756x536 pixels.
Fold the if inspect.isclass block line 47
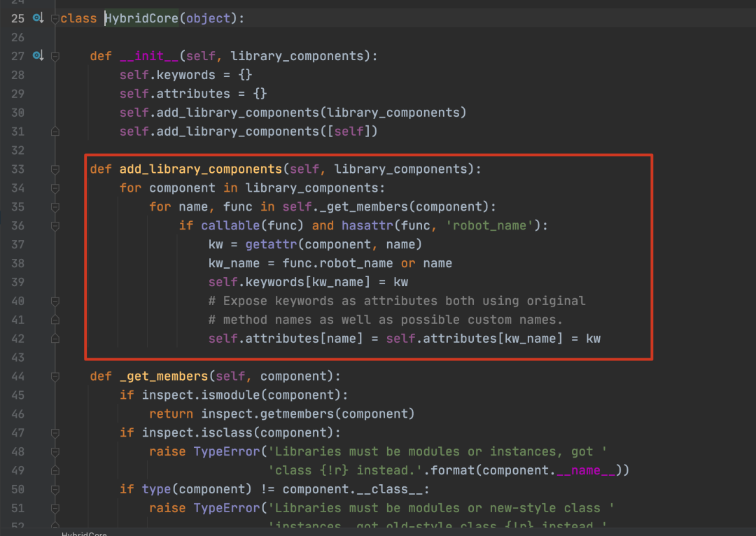(x=55, y=433)
